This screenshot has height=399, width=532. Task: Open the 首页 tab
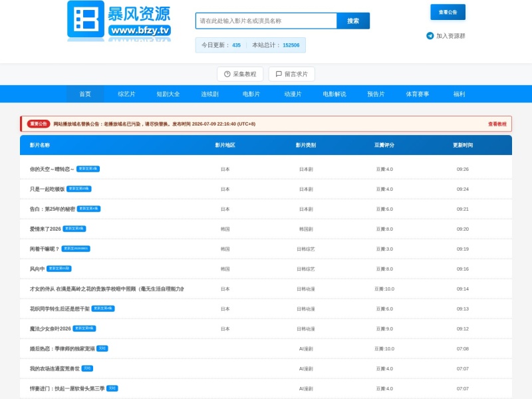(x=85, y=94)
